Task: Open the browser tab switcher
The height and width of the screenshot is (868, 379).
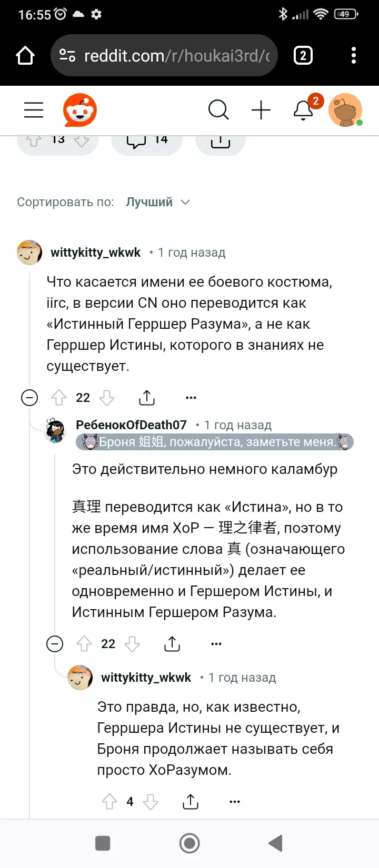Action: (303, 55)
